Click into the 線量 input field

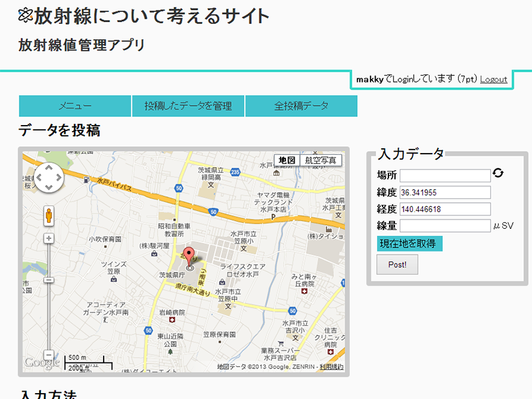[445, 225]
